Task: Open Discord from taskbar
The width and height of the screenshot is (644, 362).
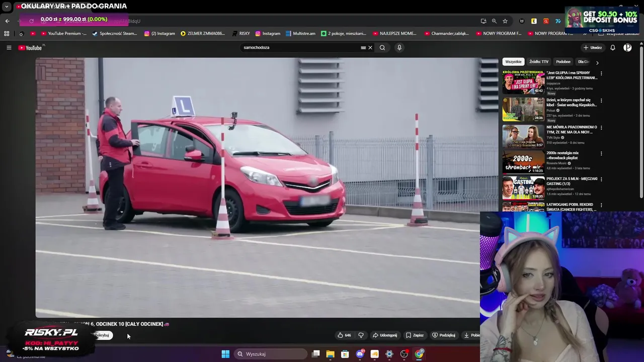Action: [360, 354]
